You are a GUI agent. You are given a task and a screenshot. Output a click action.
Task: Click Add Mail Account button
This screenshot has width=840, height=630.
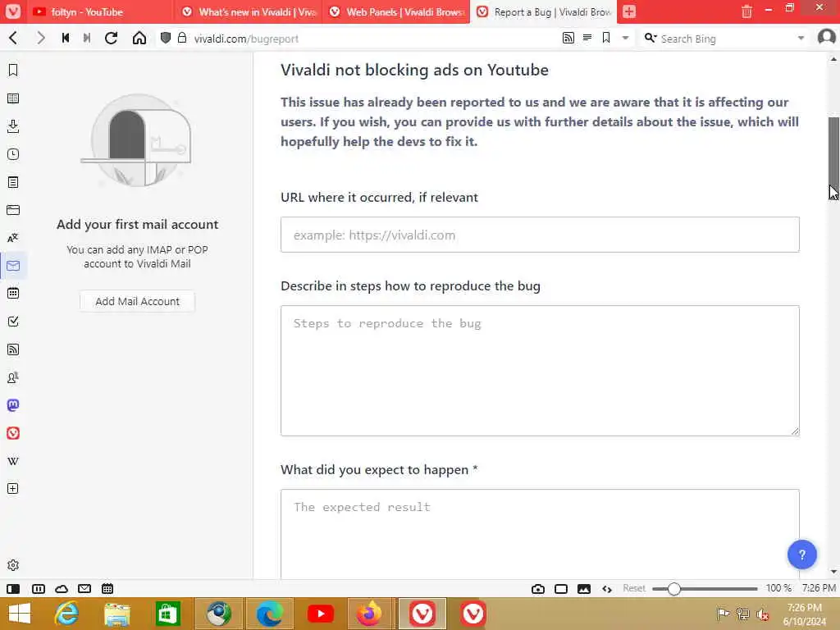click(x=137, y=301)
